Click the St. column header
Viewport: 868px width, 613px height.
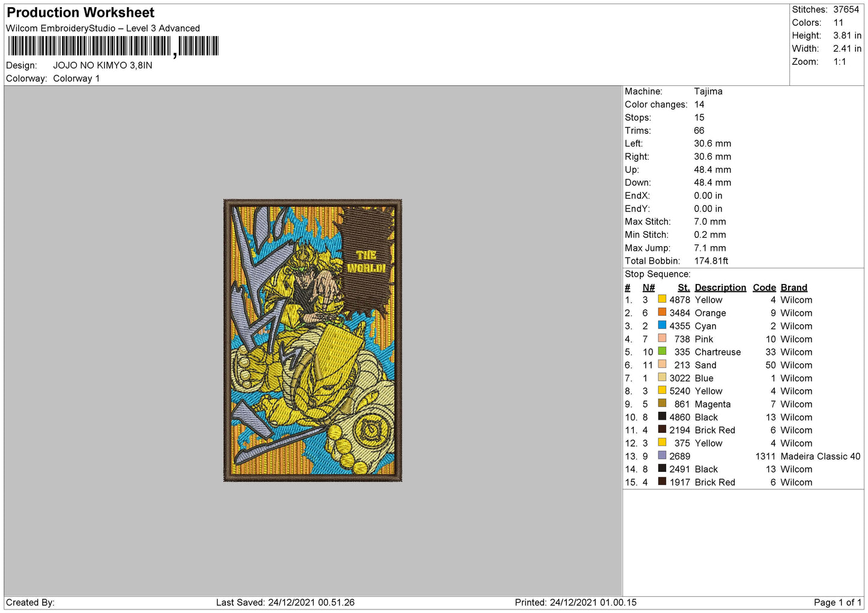[x=684, y=288]
